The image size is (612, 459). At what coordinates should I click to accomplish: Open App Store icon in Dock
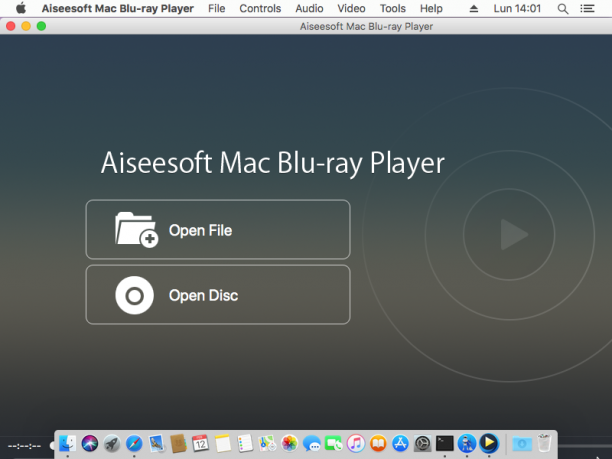[400, 443]
